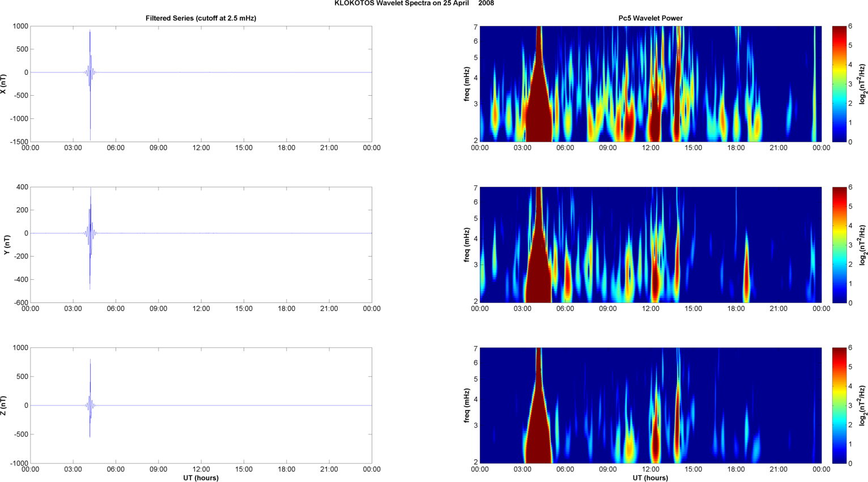
Task: Click the colorbar beside the middle wavelet plot
Action: tap(839, 245)
